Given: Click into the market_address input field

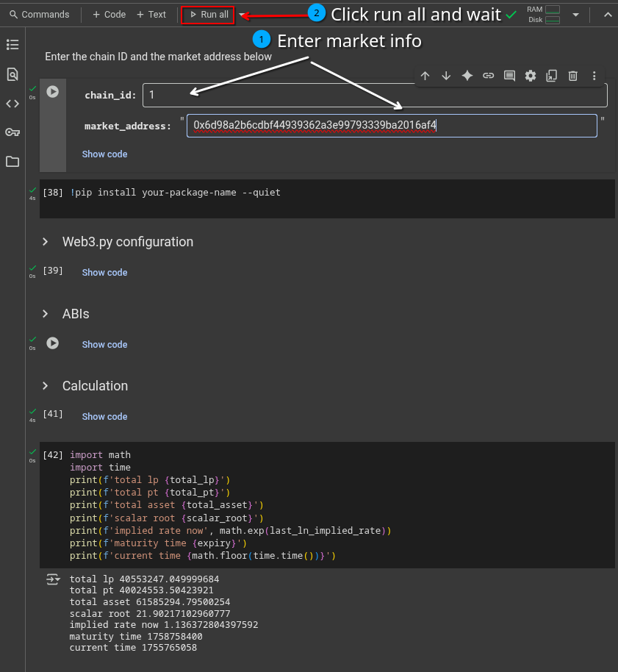Looking at the screenshot, I should (x=391, y=126).
